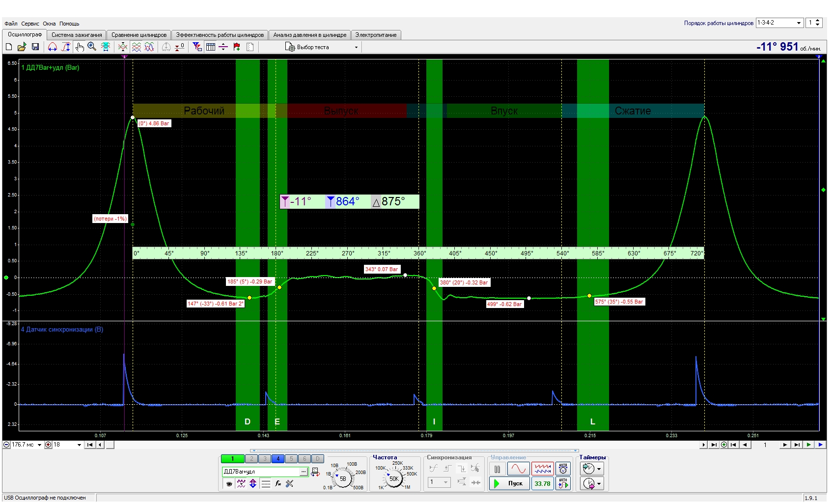Screen dimensions: 833x504
Task: Open the Сервис menu
Action: 30,24
